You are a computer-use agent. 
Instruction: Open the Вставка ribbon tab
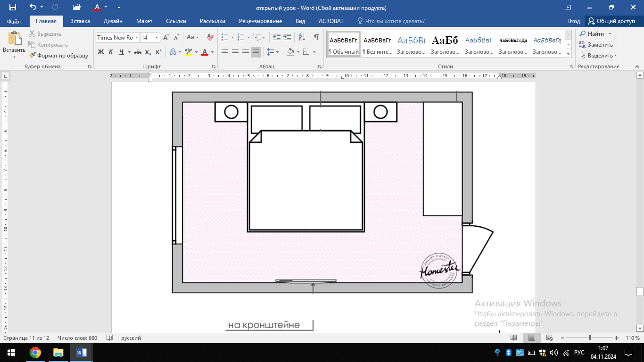pyautogui.click(x=80, y=21)
